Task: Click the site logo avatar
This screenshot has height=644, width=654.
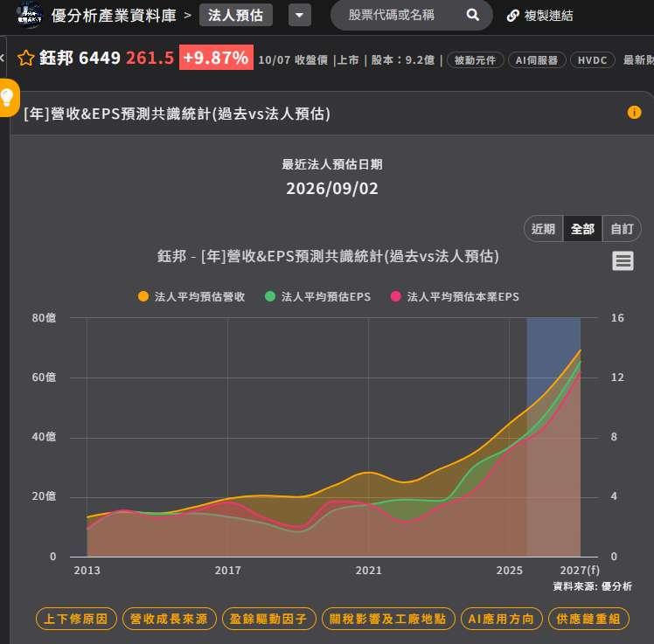Action: click(x=29, y=16)
